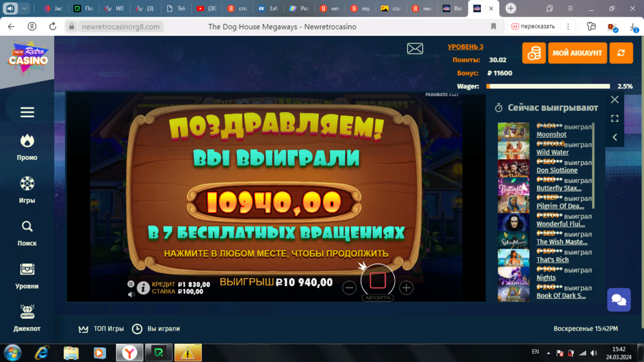Open the Windows Start menu
This screenshot has height=362, width=644.
(x=13, y=353)
